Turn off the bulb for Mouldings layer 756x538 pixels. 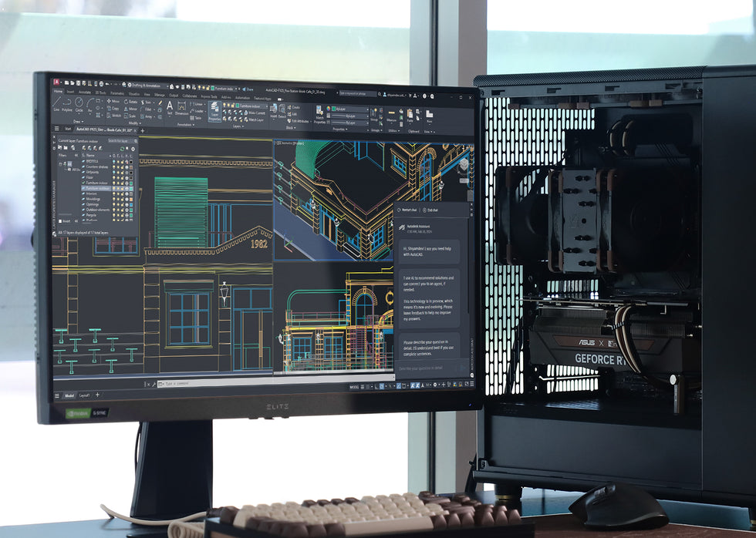[x=114, y=199]
